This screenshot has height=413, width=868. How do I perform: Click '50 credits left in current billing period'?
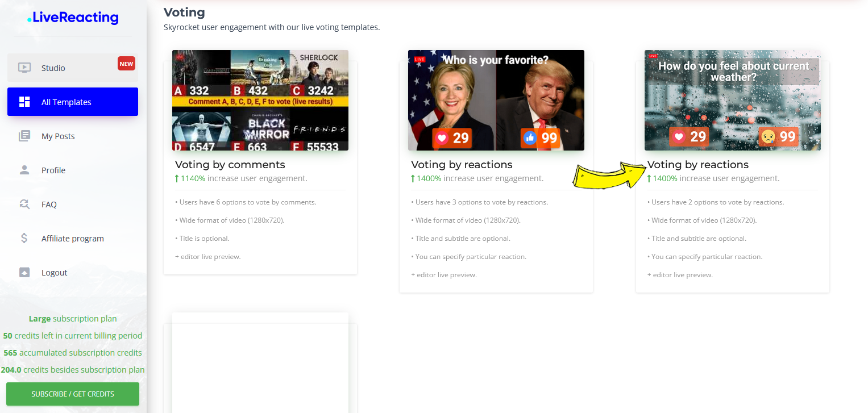(x=73, y=336)
